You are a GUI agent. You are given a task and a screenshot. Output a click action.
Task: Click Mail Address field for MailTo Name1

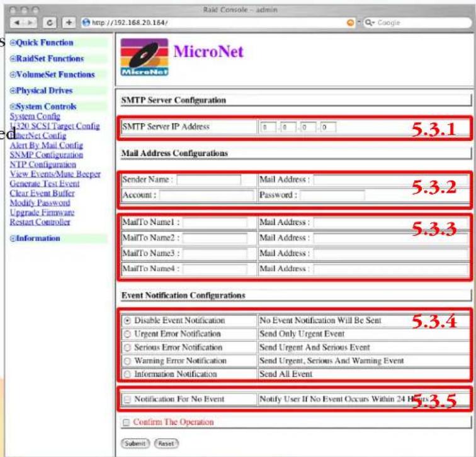(391, 222)
